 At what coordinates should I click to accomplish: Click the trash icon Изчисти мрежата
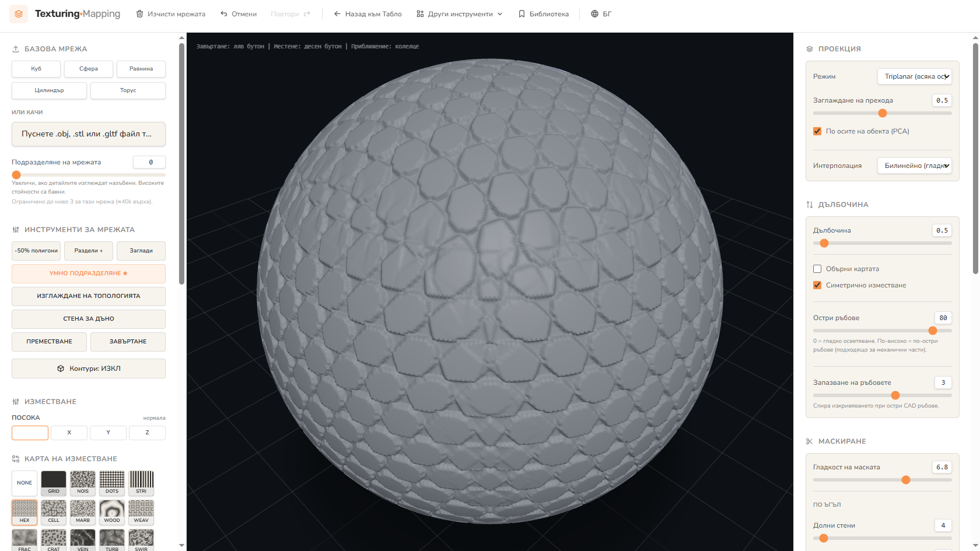point(139,14)
